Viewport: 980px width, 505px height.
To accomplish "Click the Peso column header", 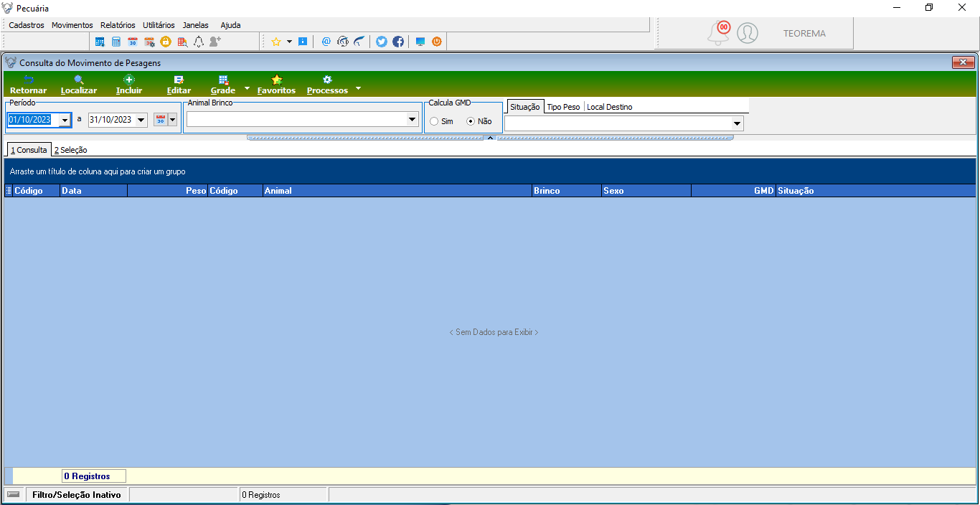I will pos(167,191).
